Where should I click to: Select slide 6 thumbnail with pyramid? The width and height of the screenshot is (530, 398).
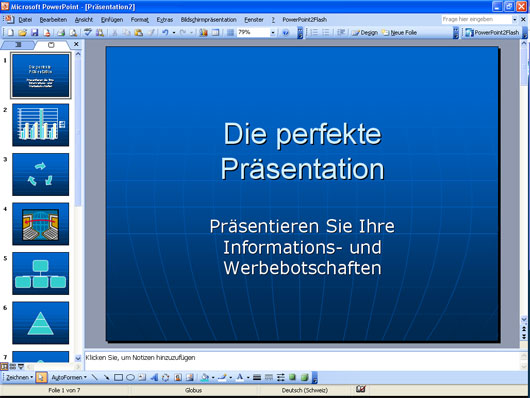coord(41,323)
